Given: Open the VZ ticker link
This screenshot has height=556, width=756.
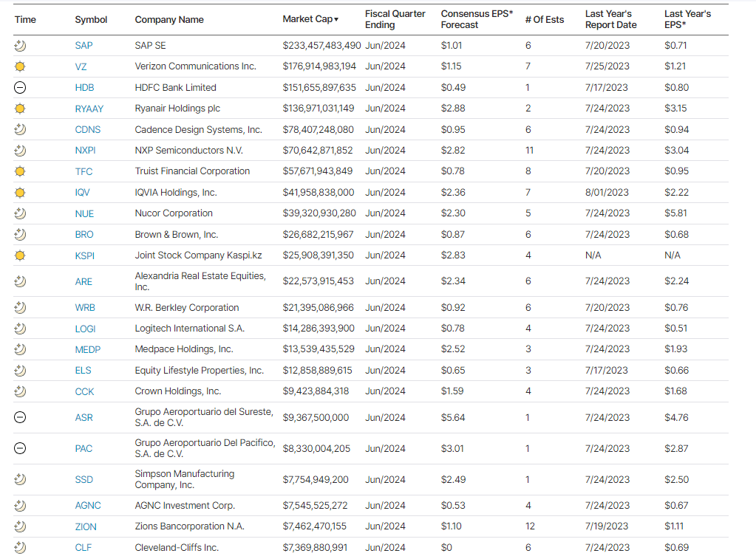Looking at the screenshot, I should coord(81,67).
